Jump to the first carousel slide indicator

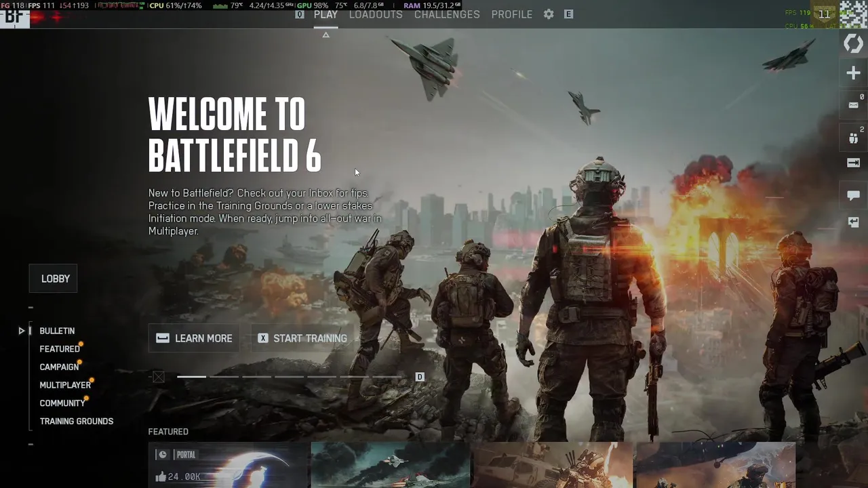pos(191,377)
